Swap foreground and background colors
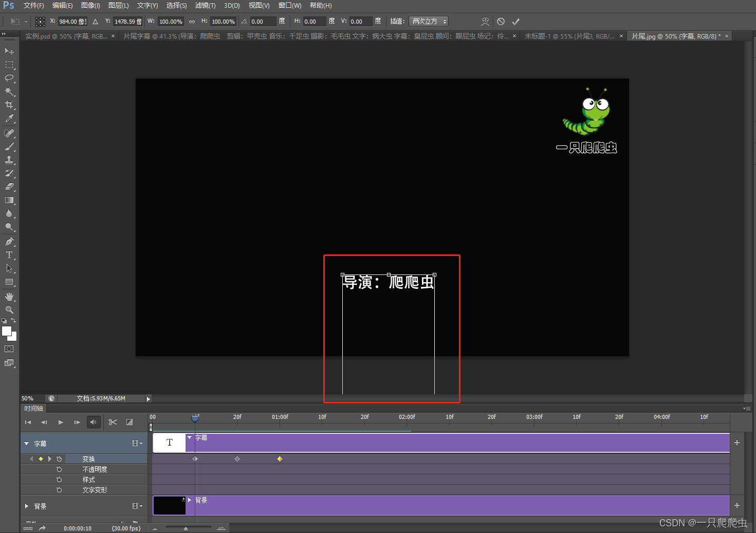The image size is (756, 533). tap(14, 320)
